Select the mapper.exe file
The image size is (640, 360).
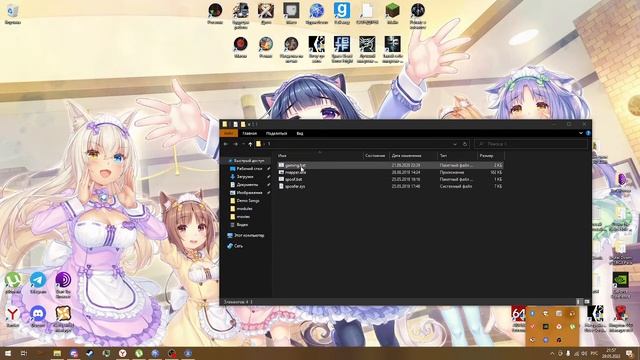click(390, 172)
